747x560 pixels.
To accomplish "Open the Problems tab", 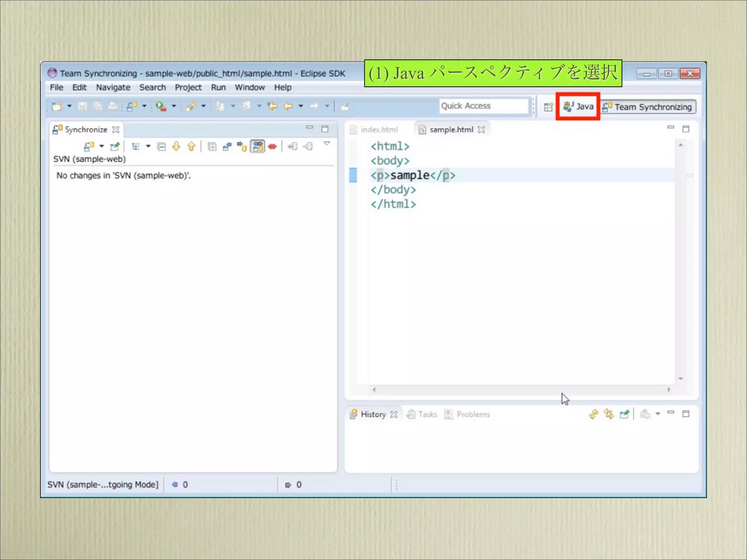I will pyautogui.click(x=472, y=415).
